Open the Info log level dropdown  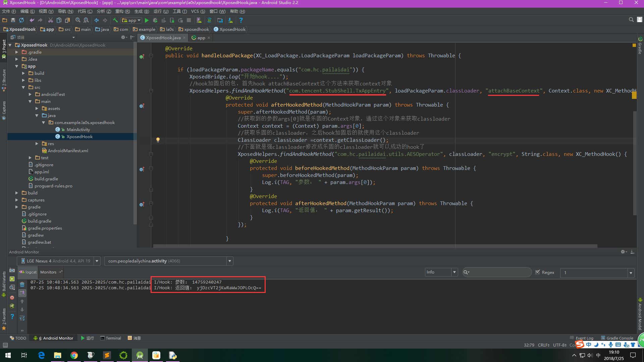[441, 272]
